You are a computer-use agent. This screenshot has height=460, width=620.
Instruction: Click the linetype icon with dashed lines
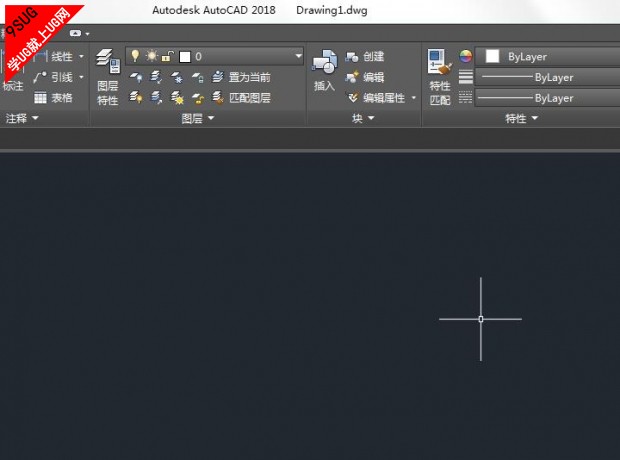[465, 97]
